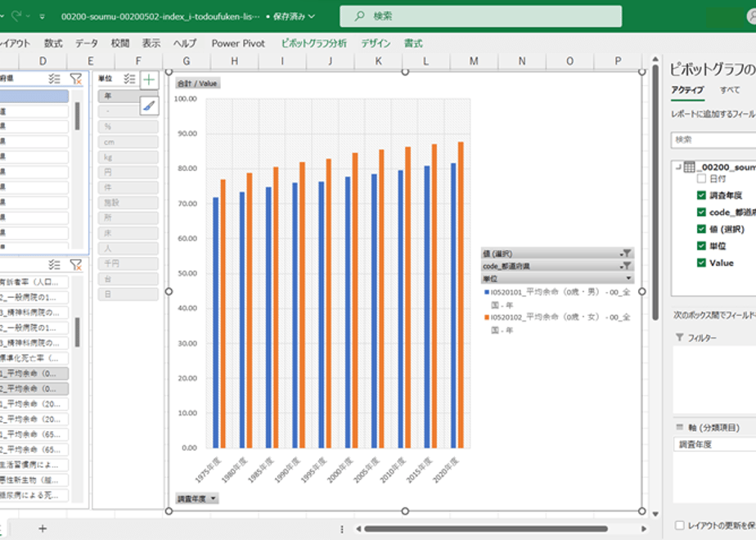Image resolution: width=756 pixels, height=540 pixels.
Task: Click the right arrow of horizontal scrollbar
Action: pyautogui.click(x=644, y=529)
